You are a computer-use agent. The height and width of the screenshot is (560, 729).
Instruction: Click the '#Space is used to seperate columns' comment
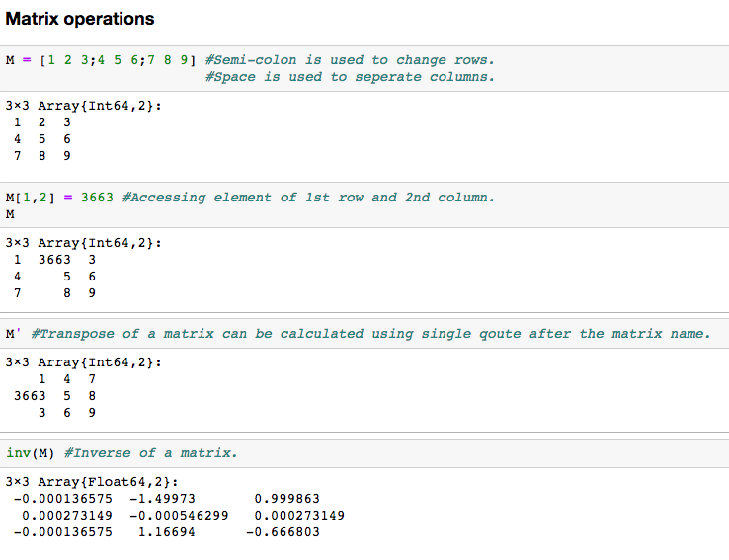(x=350, y=77)
